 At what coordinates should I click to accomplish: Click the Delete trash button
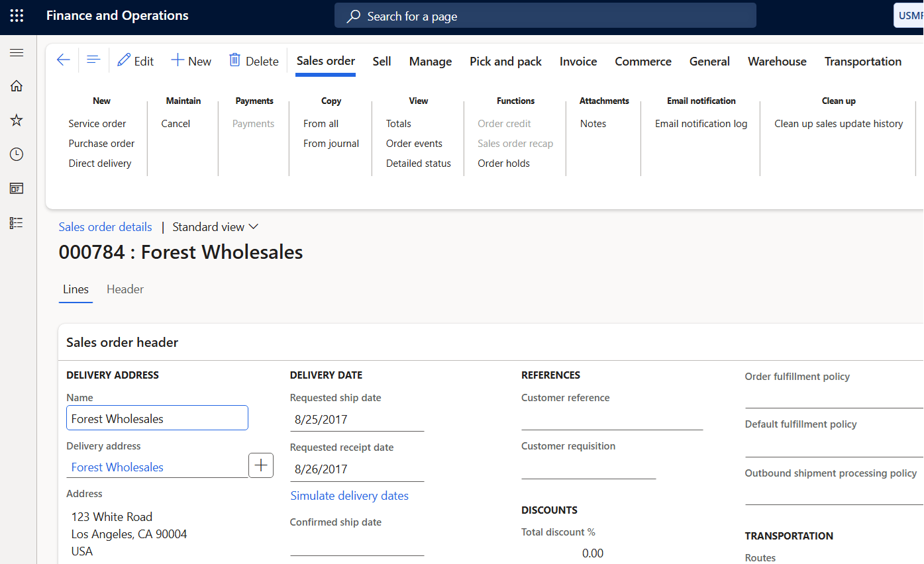pyautogui.click(x=254, y=61)
